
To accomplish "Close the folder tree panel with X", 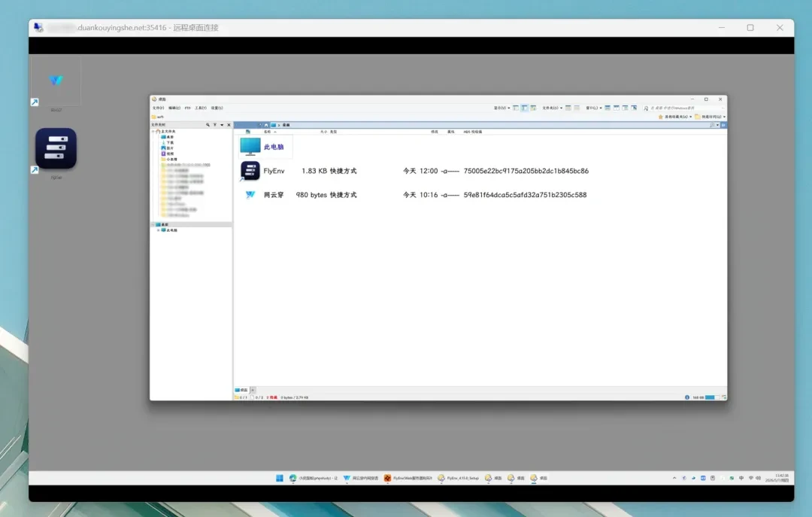I will pyautogui.click(x=229, y=125).
